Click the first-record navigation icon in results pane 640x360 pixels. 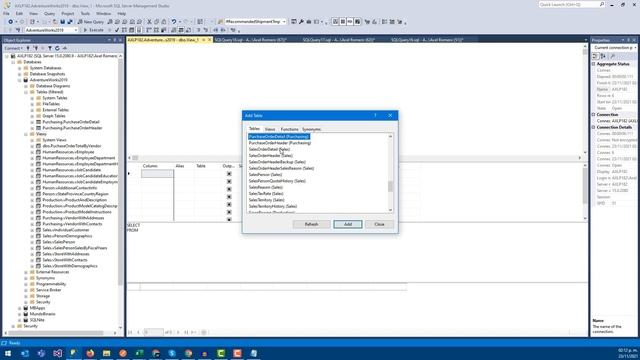(x=131, y=332)
